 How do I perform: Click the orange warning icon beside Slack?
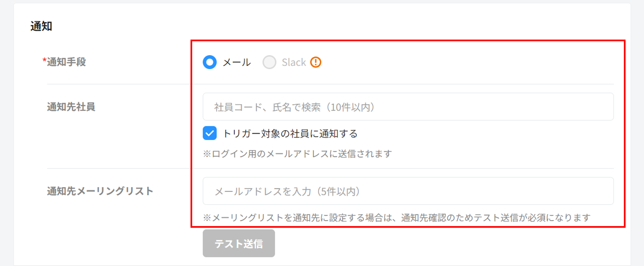click(316, 62)
